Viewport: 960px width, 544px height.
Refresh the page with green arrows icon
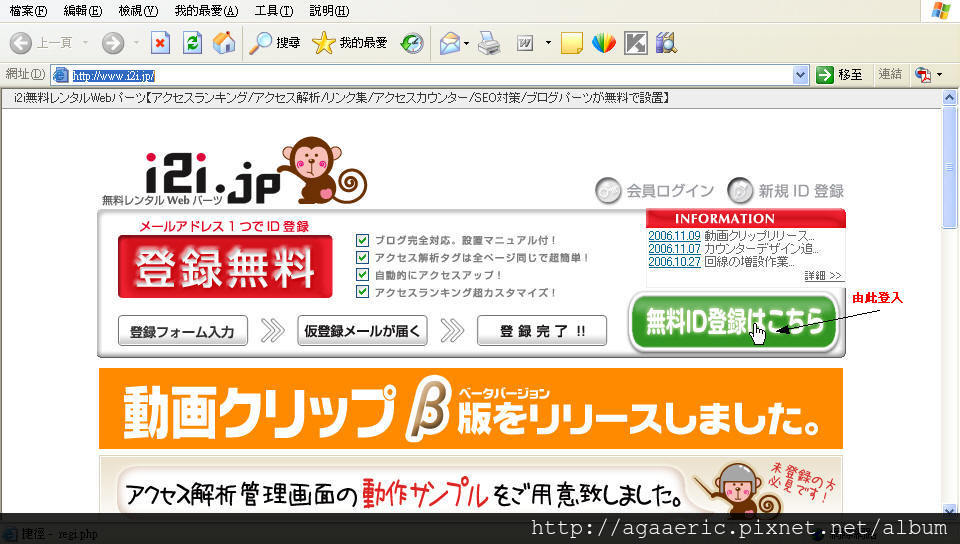pyautogui.click(x=192, y=43)
